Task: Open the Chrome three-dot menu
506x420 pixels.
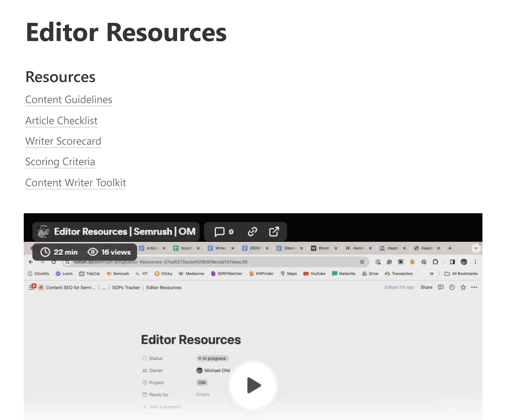Action: click(x=475, y=262)
